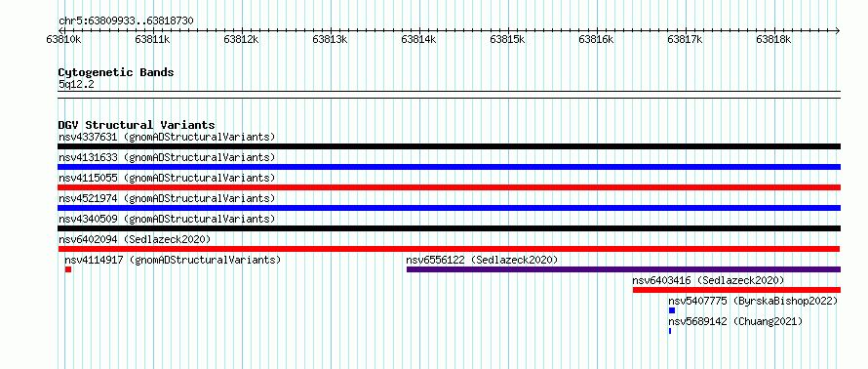The height and width of the screenshot is (369, 868).
Task: Click the 63815k ruler position
Action: pyautogui.click(x=507, y=39)
